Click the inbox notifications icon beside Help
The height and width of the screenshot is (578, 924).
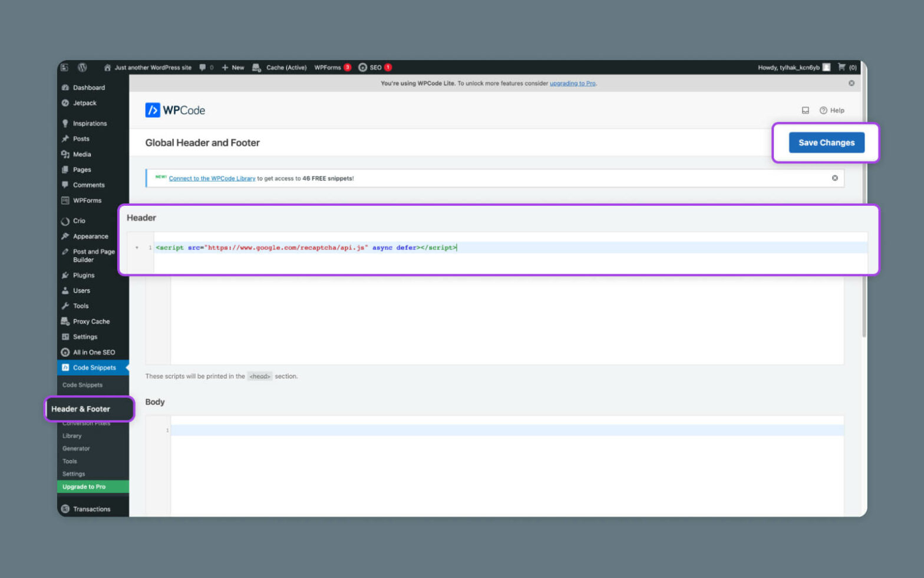[x=805, y=110]
